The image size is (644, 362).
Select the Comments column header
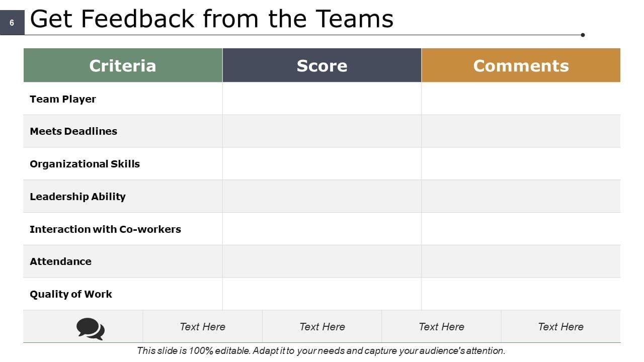[x=521, y=65]
